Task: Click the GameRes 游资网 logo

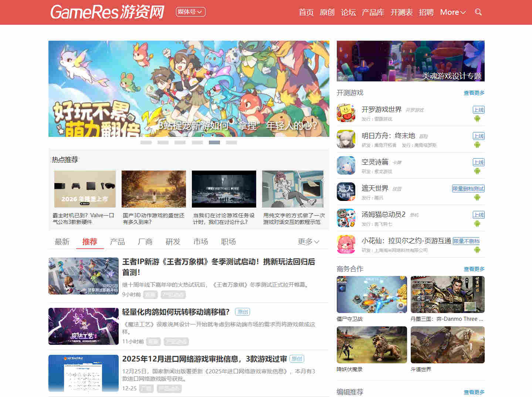Action: 108,12
